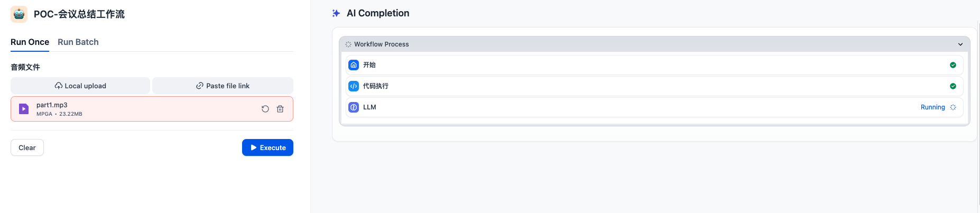Click the AI Completion sparkle icon
This screenshot has height=213, width=980.
click(x=336, y=13)
